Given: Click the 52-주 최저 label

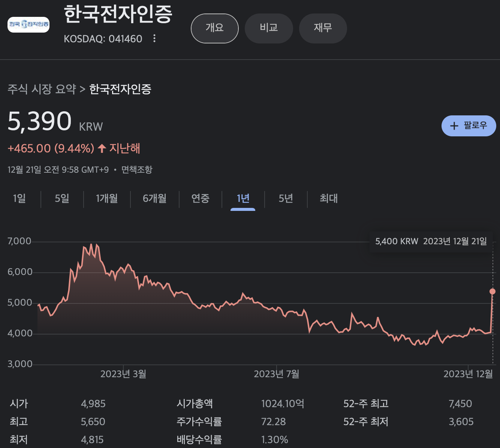Looking at the screenshot, I should click(366, 422).
